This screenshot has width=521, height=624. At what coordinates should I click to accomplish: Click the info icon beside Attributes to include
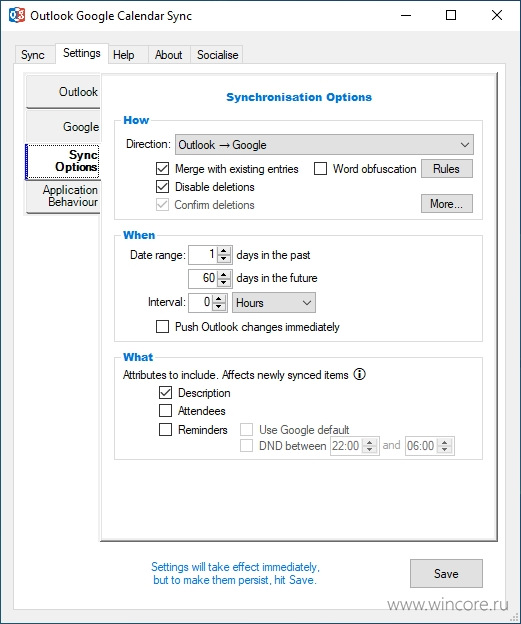[x=359, y=374]
